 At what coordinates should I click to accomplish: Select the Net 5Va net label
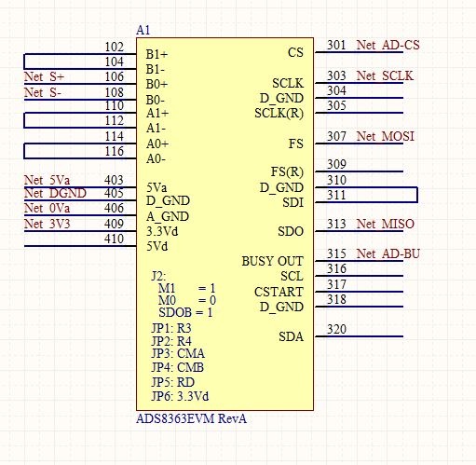47,180
